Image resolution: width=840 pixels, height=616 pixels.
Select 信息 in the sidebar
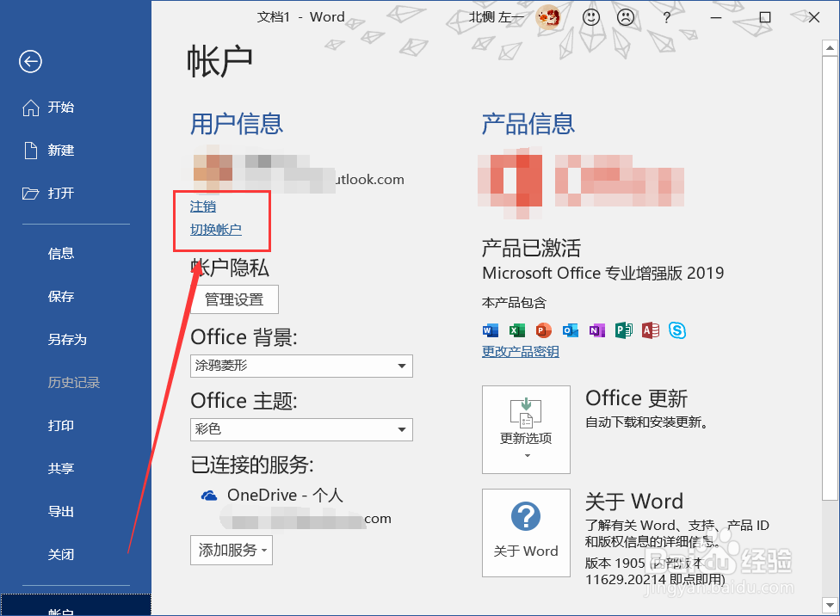click(60, 253)
